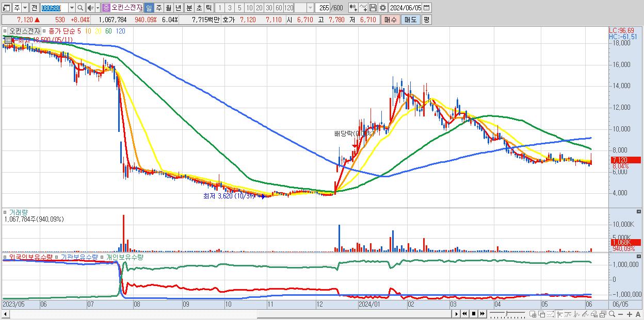Click the dotted chart range selection icon

coord(550,314)
